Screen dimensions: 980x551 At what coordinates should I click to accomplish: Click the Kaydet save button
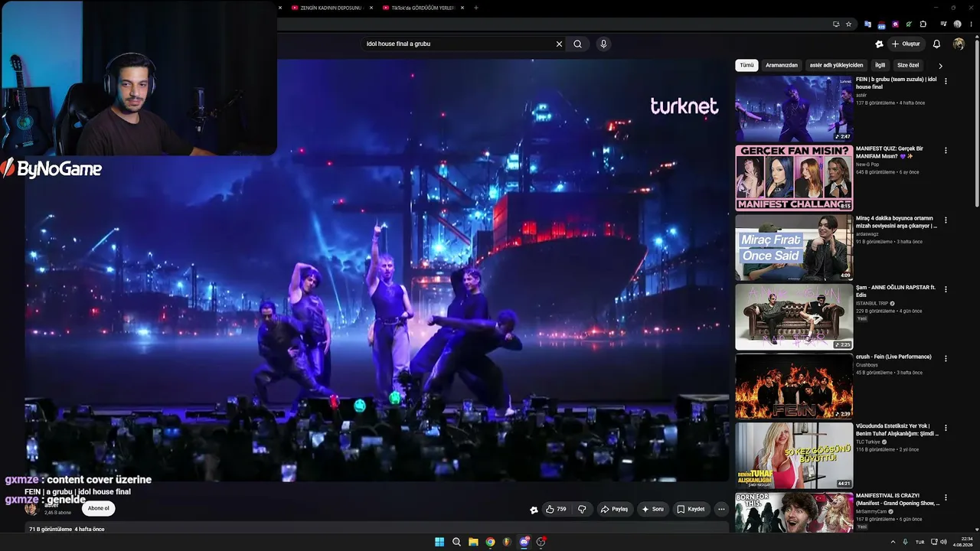[691, 509]
